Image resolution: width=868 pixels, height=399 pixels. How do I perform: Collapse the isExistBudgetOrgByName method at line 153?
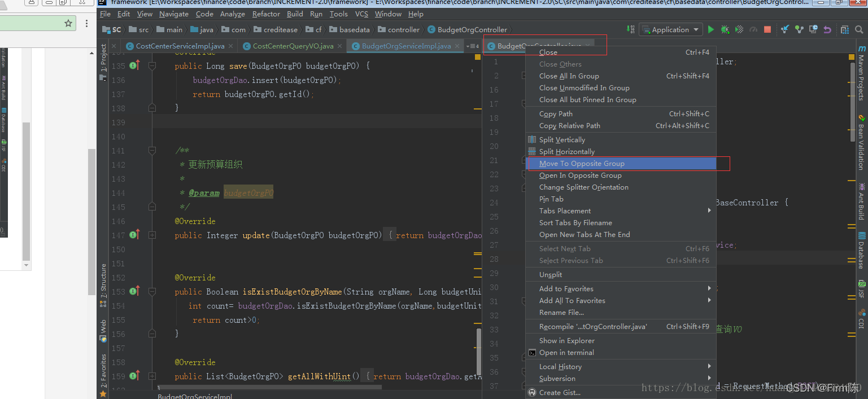[152, 291]
